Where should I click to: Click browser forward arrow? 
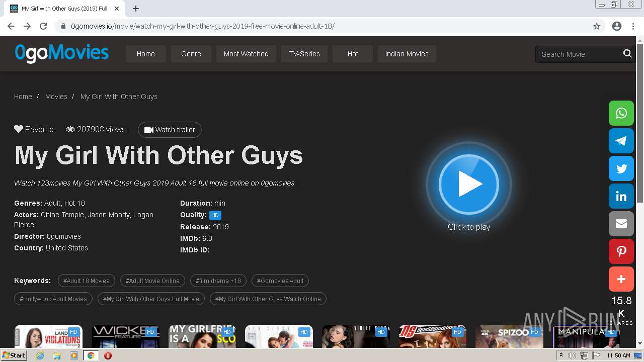[x=27, y=26]
